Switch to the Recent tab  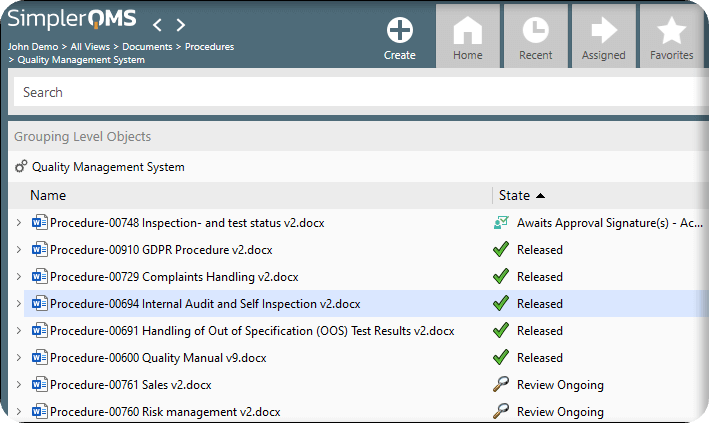click(x=535, y=35)
